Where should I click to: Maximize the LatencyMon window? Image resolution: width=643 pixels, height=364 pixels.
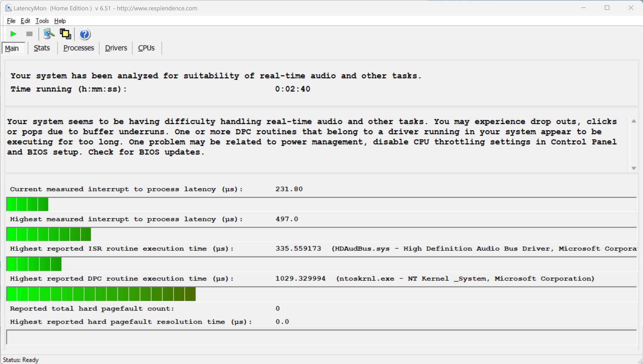pyautogui.click(x=607, y=8)
